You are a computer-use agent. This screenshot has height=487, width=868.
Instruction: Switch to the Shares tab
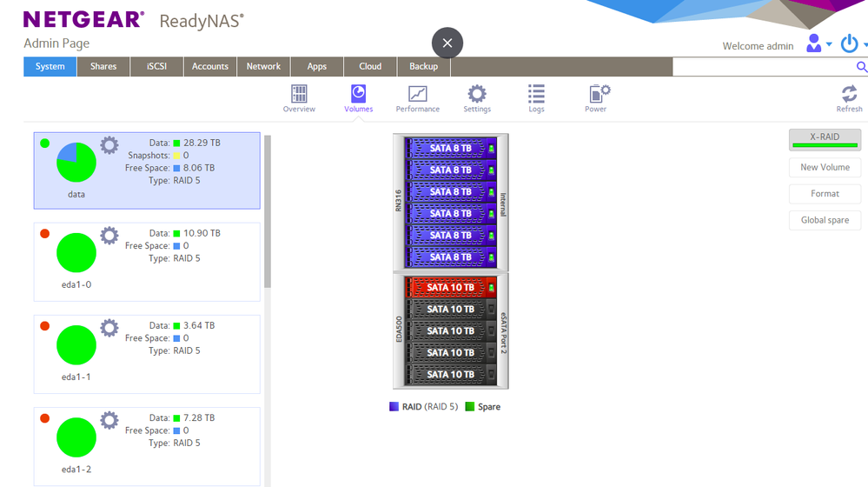coord(103,66)
